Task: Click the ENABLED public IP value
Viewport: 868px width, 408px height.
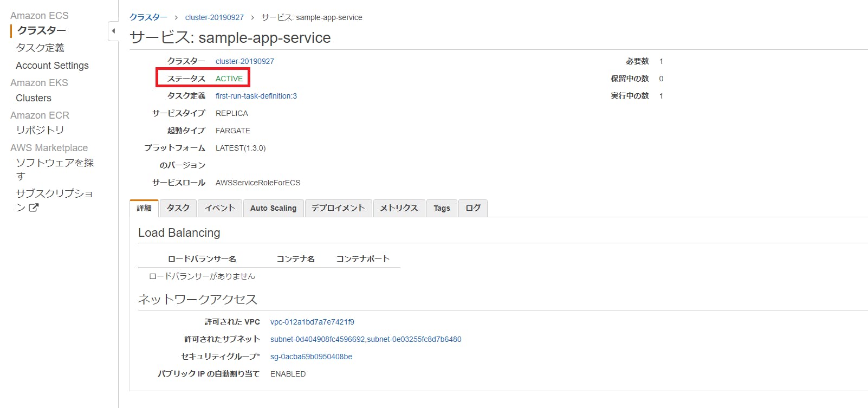Action: point(288,374)
